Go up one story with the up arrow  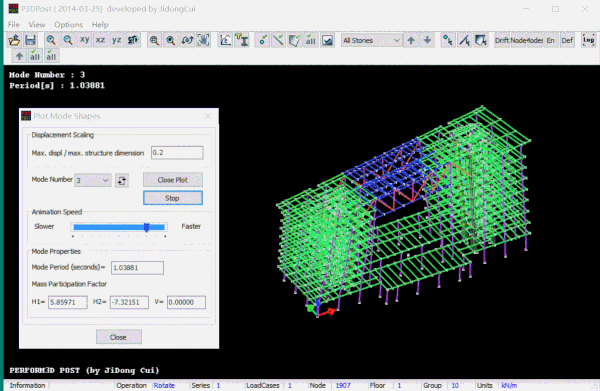[x=411, y=40]
